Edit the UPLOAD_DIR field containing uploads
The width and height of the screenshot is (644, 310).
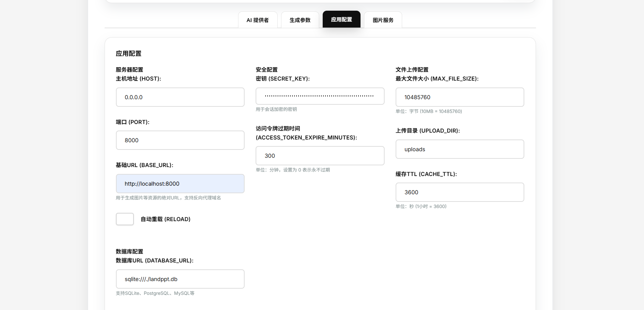tap(460, 149)
